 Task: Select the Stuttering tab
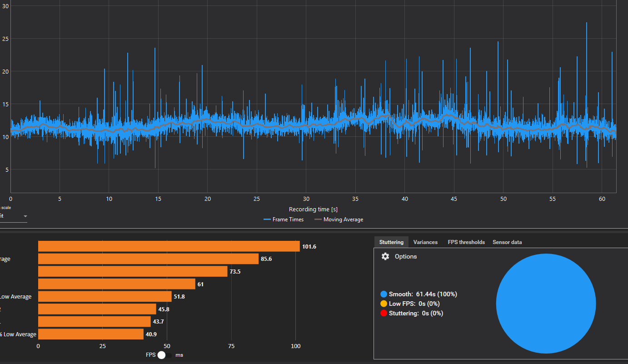[391, 242]
